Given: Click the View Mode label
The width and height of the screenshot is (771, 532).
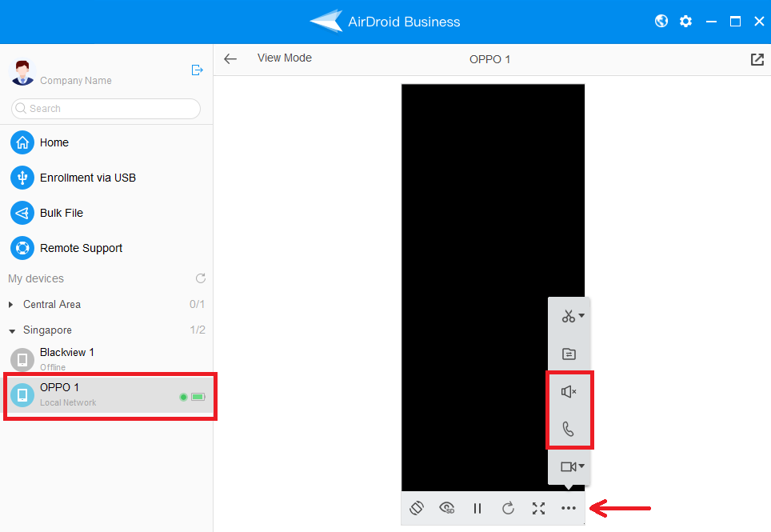Looking at the screenshot, I should tap(284, 58).
